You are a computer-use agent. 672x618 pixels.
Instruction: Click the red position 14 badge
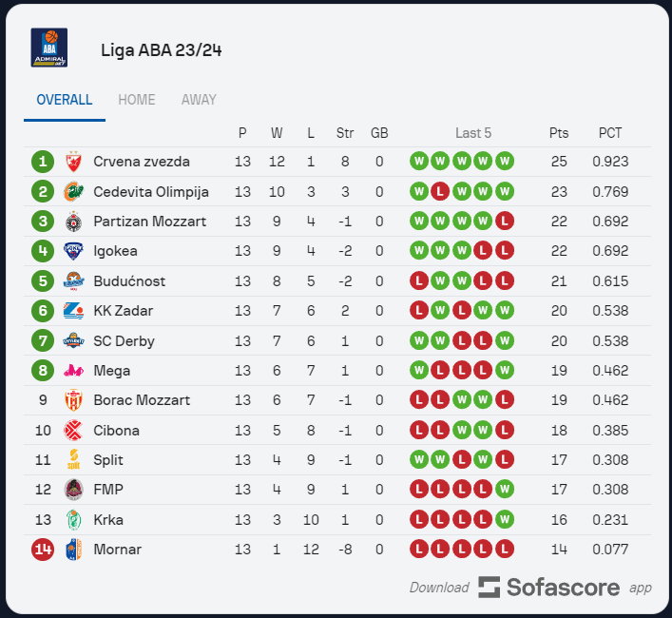pos(43,550)
